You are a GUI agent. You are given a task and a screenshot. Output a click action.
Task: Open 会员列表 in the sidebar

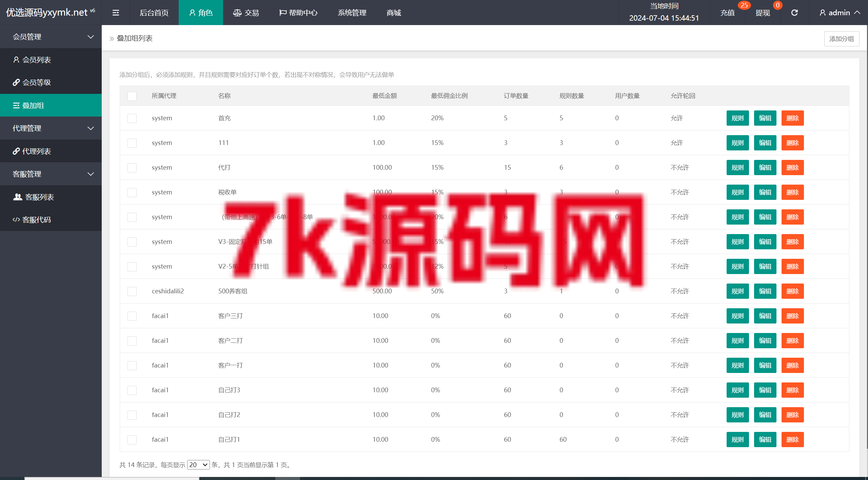(x=51, y=60)
